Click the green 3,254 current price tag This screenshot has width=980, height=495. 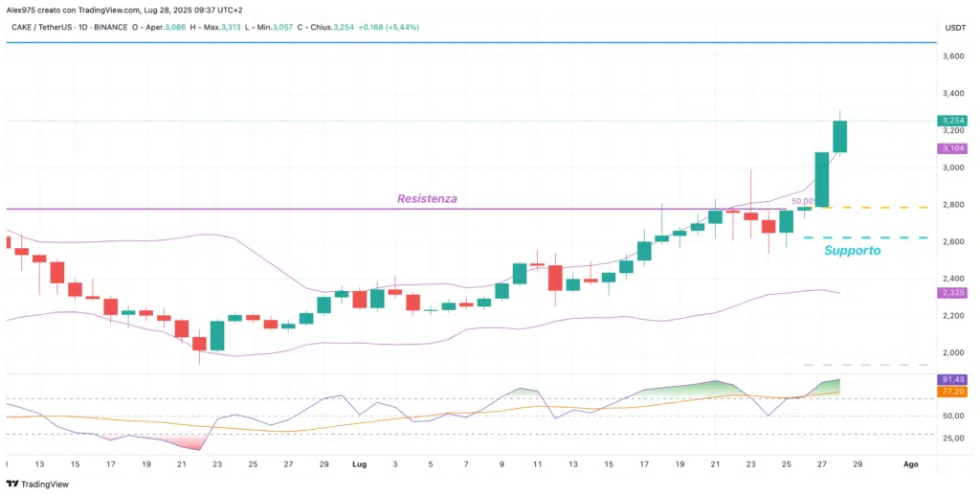pos(951,121)
